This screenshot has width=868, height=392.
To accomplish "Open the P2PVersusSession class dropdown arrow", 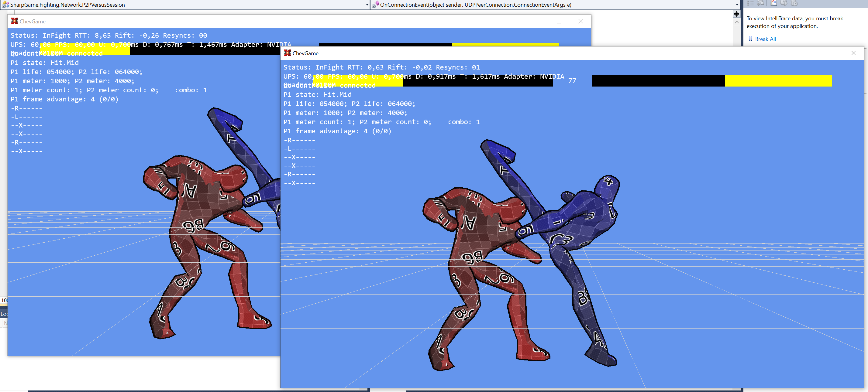I will [x=367, y=5].
